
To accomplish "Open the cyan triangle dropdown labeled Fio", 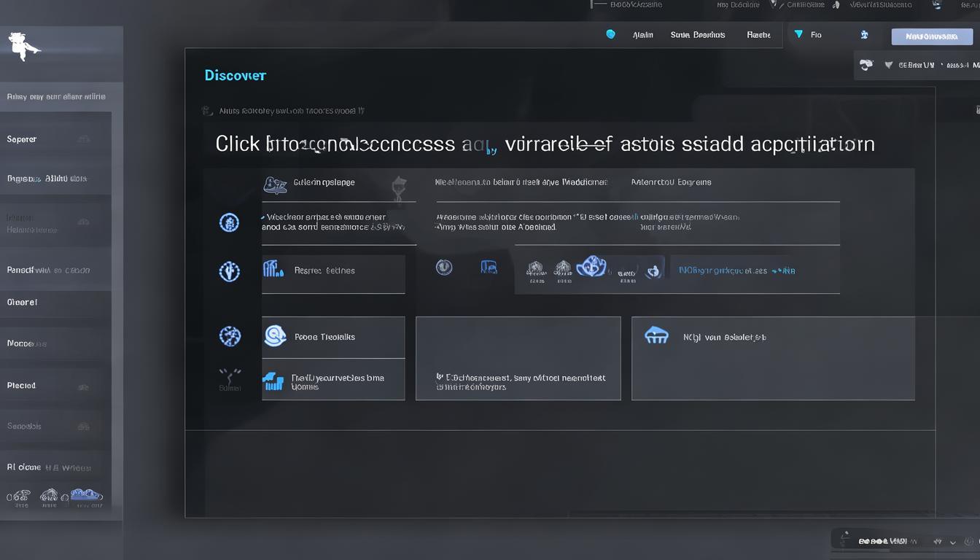I will coord(798,34).
